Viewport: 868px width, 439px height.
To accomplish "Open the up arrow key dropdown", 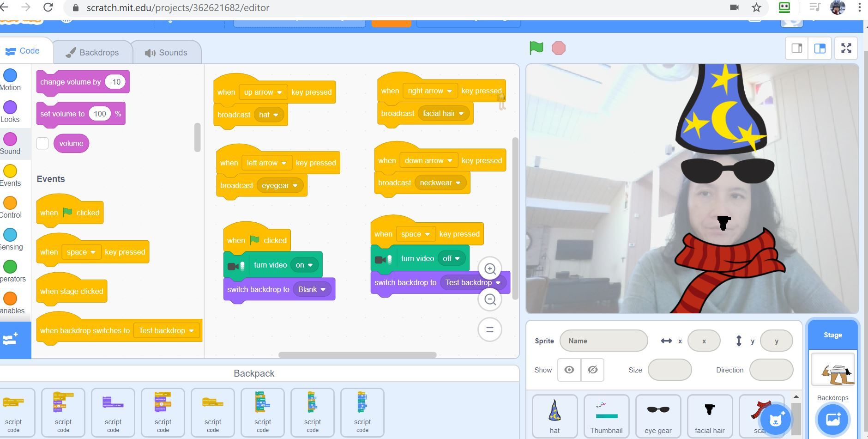I will pyautogui.click(x=263, y=92).
